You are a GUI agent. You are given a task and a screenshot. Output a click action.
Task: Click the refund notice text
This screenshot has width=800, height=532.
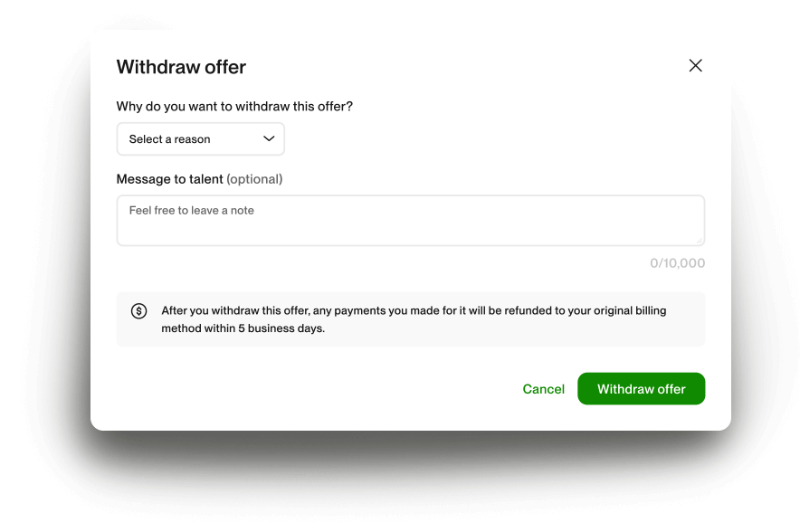click(x=414, y=311)
